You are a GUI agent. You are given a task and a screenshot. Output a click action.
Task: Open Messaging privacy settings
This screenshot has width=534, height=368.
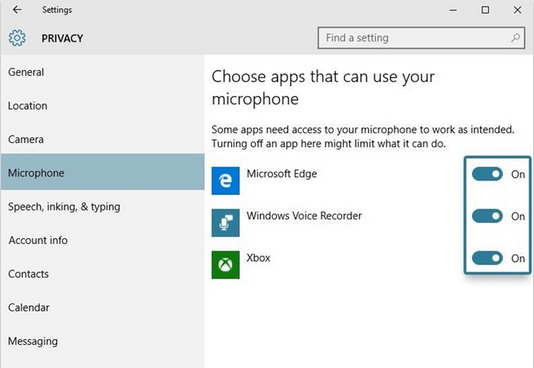[x=102, y=341]
